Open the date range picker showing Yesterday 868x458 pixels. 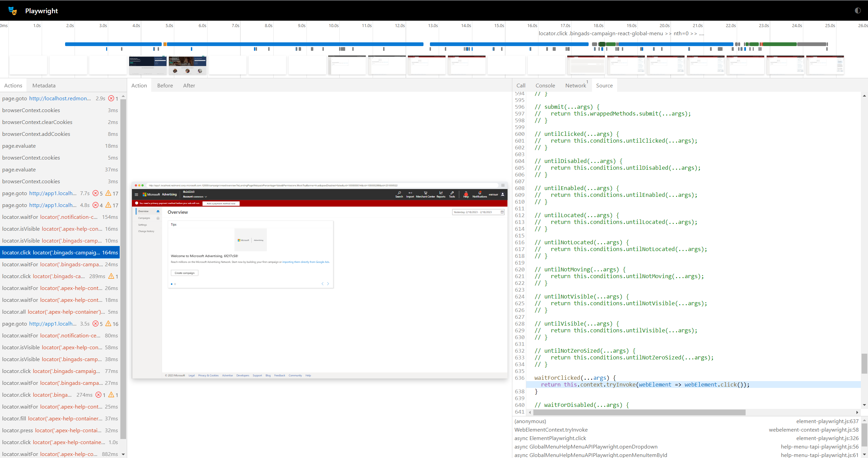(x=478, y=212)
